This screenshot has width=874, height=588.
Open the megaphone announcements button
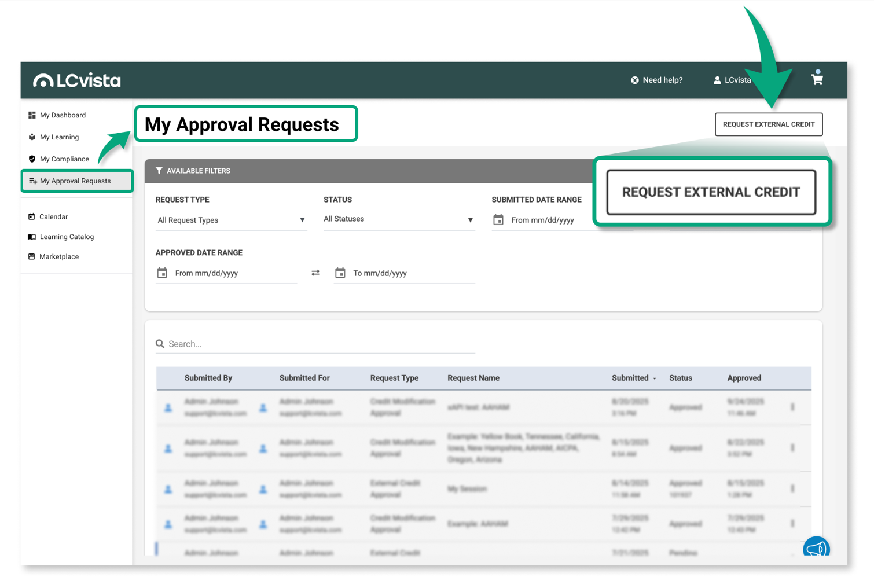(816, 548)
